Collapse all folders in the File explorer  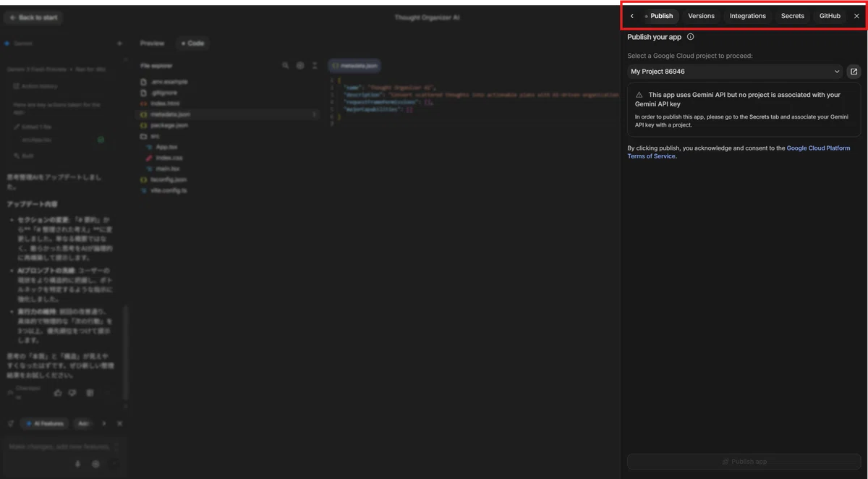315,66
